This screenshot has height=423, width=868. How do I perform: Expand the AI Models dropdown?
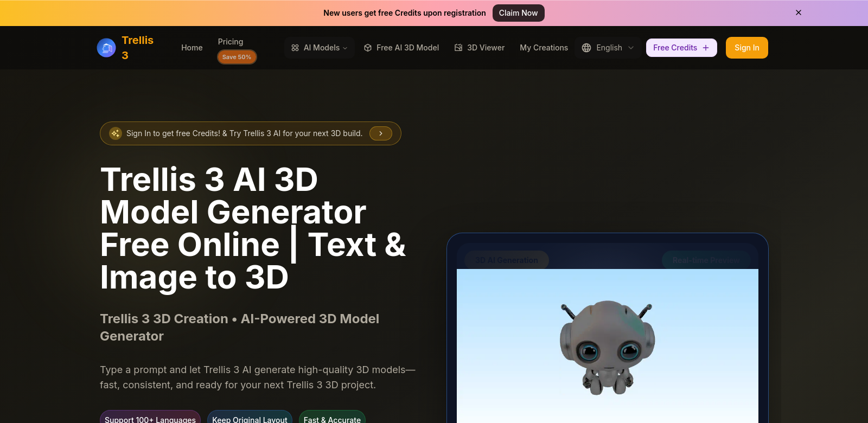click(x=320, y=48)
